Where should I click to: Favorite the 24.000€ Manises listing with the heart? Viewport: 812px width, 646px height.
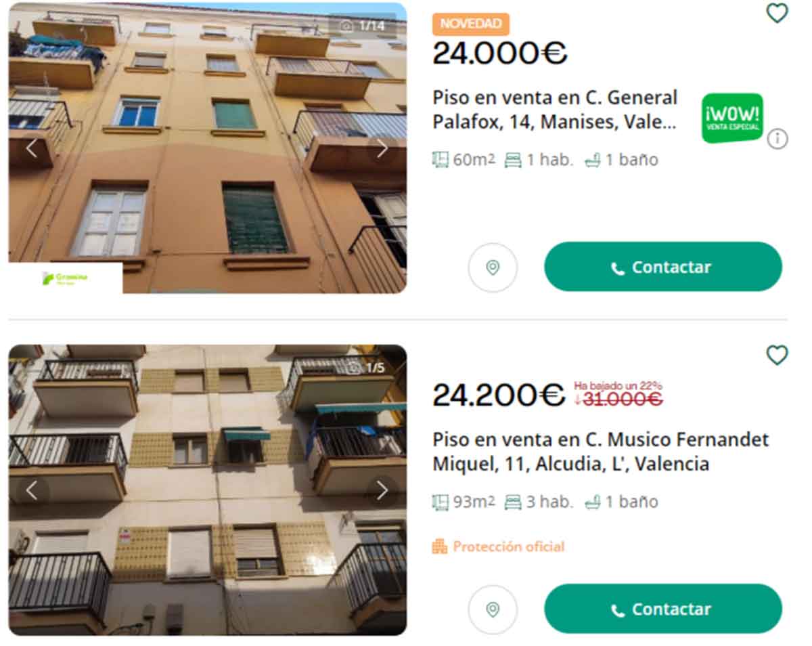click(x=777, y=13)
